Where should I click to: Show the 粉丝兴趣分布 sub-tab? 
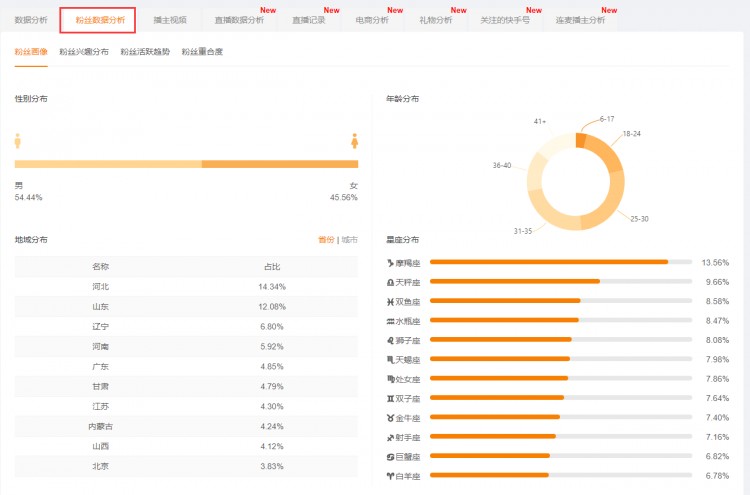click(84, 52)
